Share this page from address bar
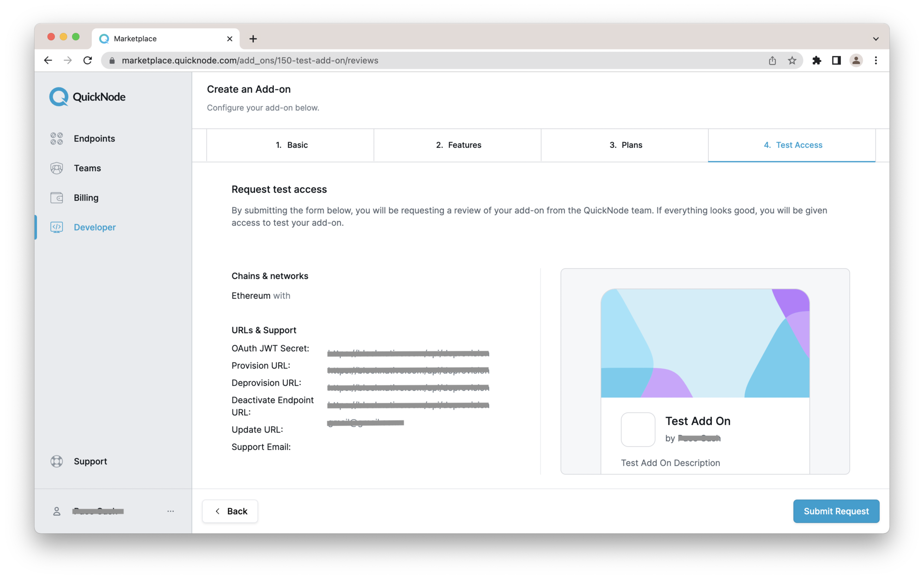 pos(772,61)
